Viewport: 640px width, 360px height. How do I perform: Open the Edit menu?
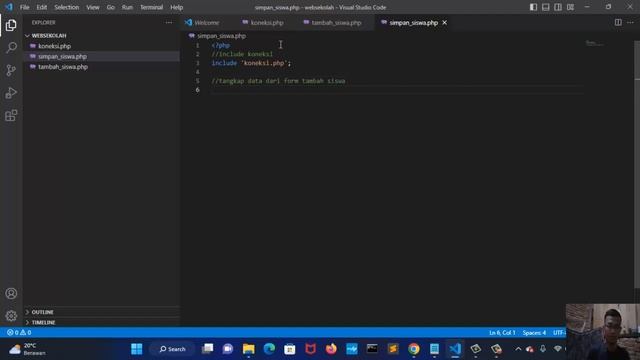tap(42, 7)
